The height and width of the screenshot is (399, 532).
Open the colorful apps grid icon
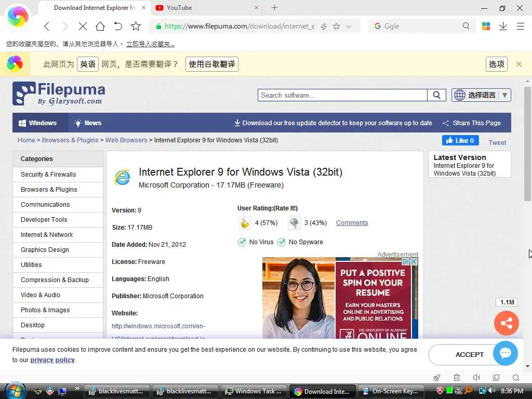click(486, 26)
